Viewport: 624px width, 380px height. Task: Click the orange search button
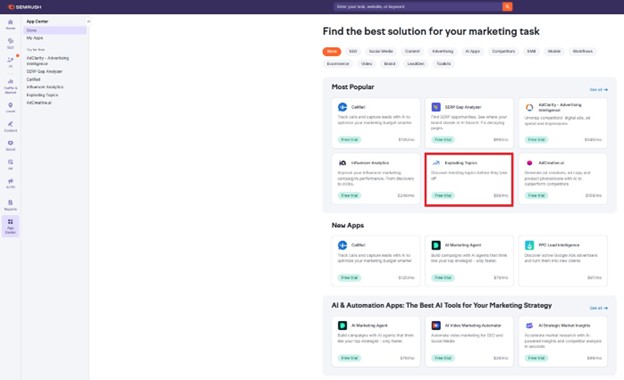click(507, 6)
